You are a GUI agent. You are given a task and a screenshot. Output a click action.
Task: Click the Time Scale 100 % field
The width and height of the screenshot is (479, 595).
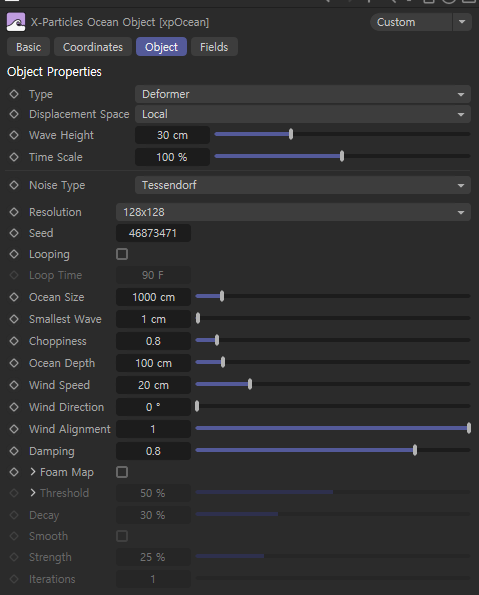tap(172, 157)
